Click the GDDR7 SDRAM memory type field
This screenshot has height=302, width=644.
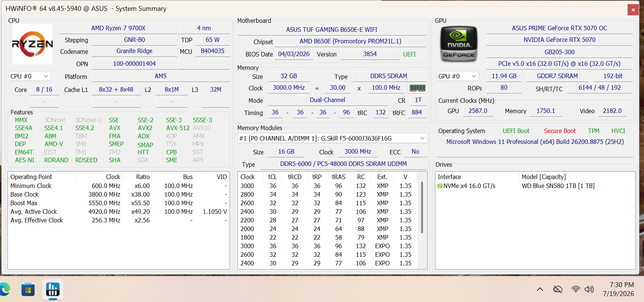click(x=557, y=76)
